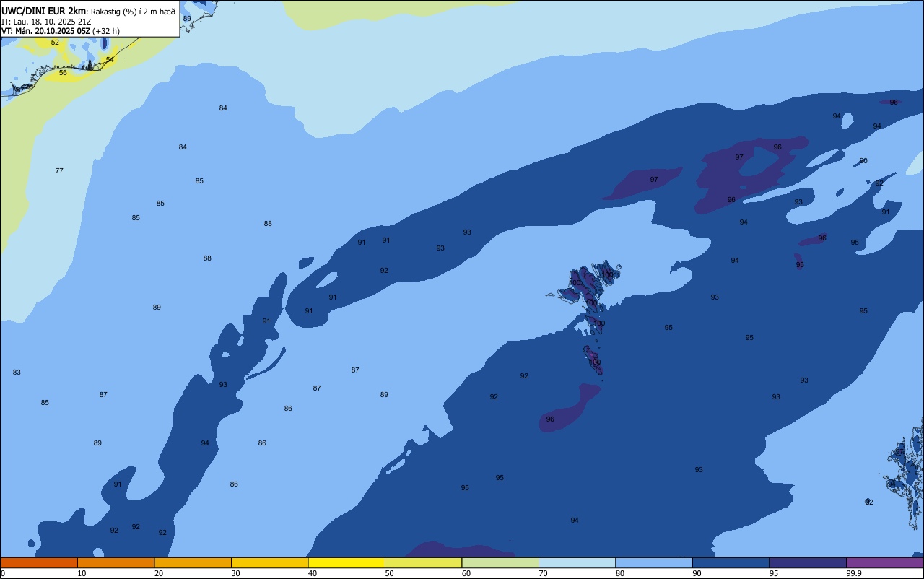924x579 pixels.
Task: Click the "0" legend tick label
Action: pyautogui.click(x=3, y=573)
